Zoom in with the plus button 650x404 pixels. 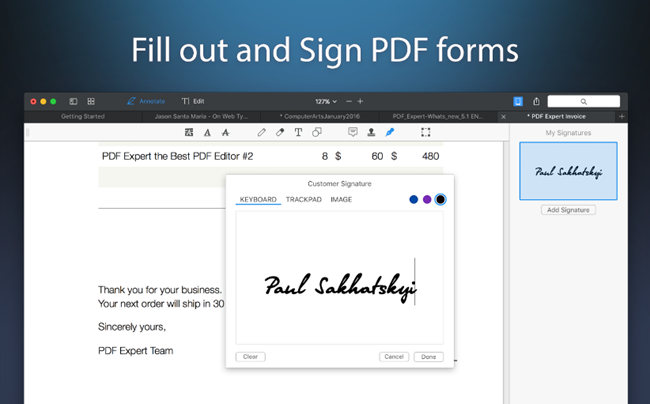[360, 101]
